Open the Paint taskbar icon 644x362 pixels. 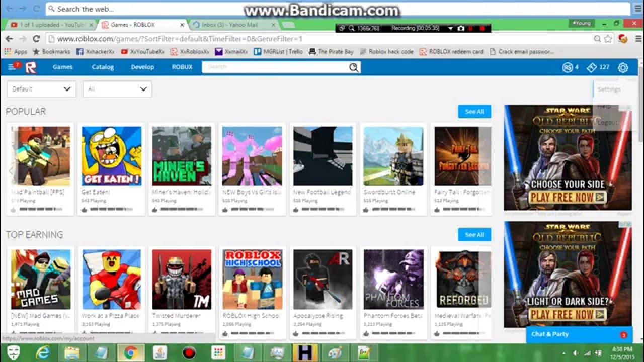tap(335, 353)
